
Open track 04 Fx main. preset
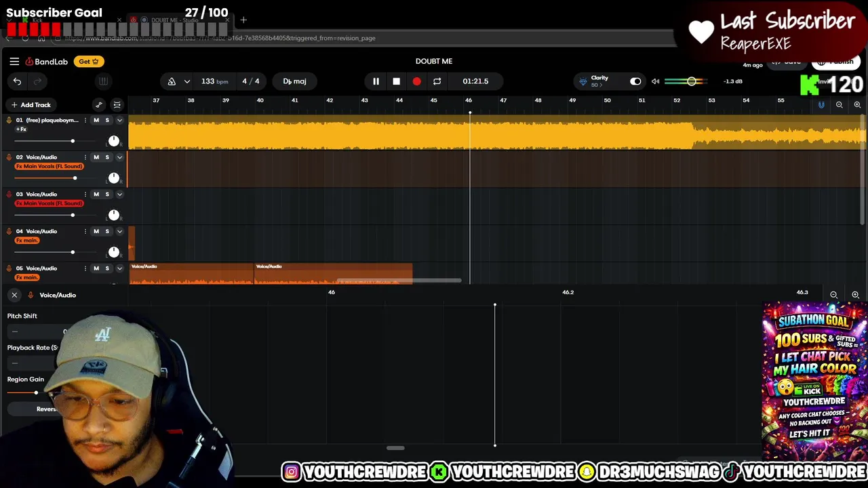27,241
